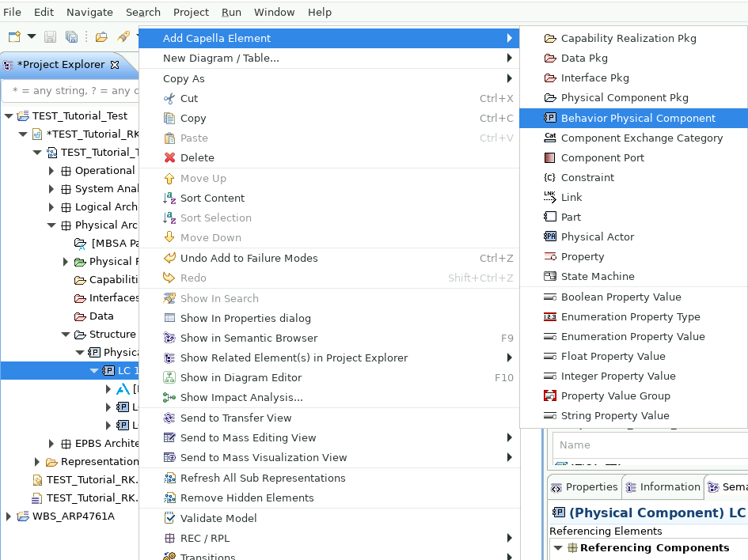The height and width of the screenshot is (560, 748).
Task: Choose Component Exchange Category from submenu
Action: pyautogui.click(x=633, y=138)
